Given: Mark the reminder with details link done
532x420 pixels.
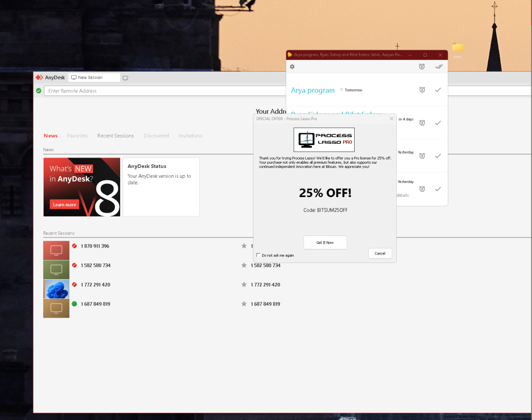Looking at the screenshot, I should click(x=438, y=189).
